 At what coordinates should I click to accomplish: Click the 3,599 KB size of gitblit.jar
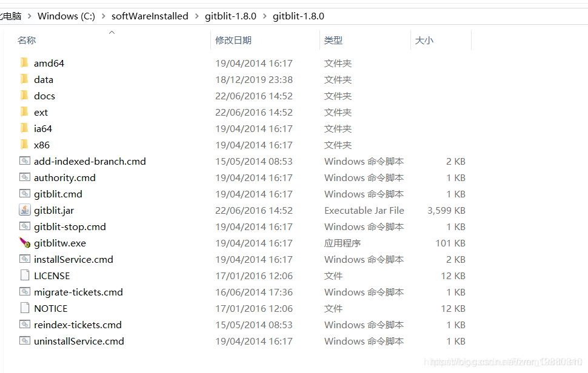click(446, 211)
